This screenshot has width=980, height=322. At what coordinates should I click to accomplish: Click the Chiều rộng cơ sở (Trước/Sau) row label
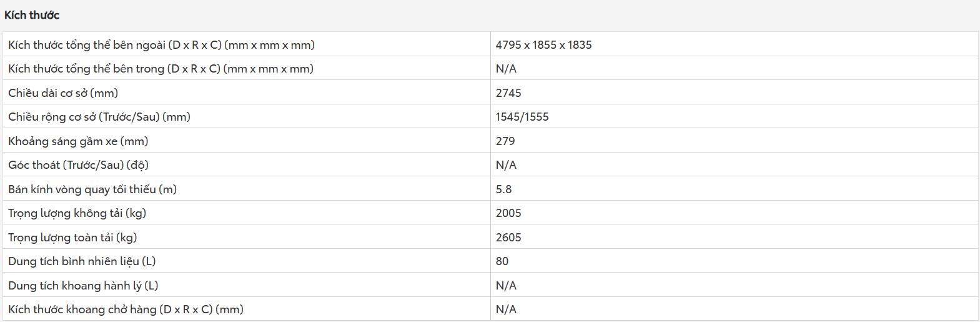coord(99,117)
